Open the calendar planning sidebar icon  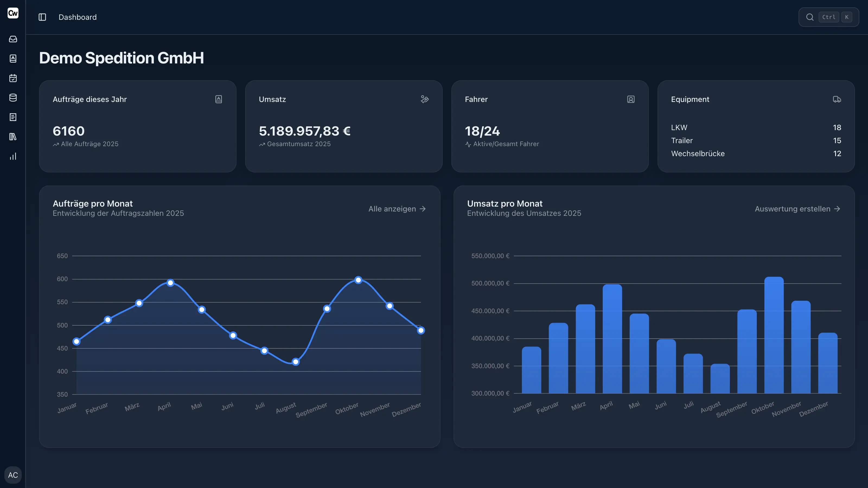(13, 78)
